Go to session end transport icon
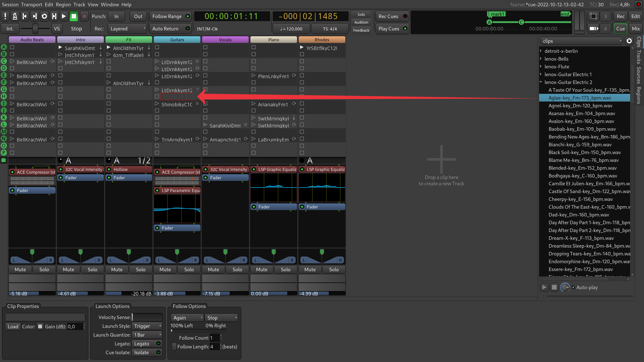This screenshot has width=644, height=362. pyautogui.click(x=34, y=16)
